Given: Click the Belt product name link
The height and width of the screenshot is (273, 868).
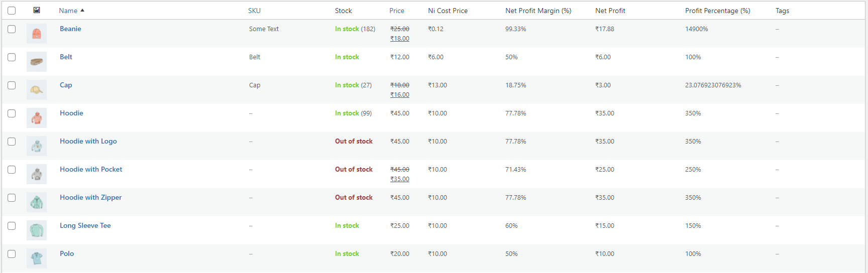Looking at the screenshot, I should click(66, 57).
